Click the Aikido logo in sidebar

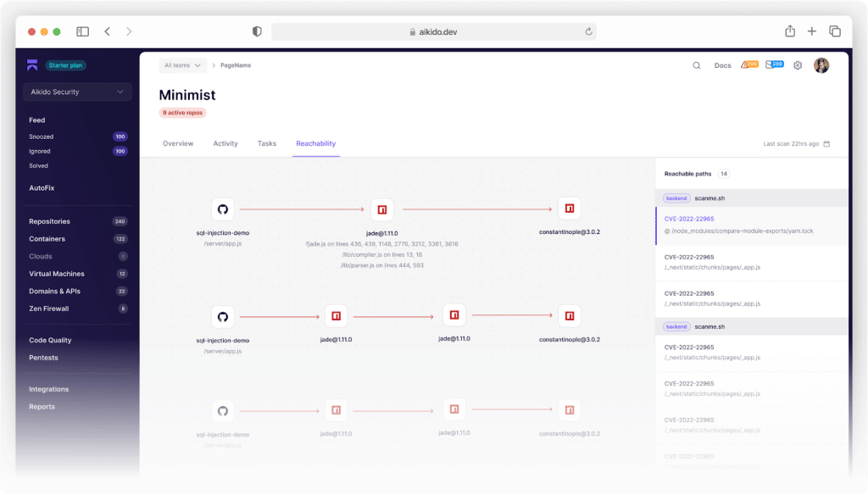coord(32,64)
